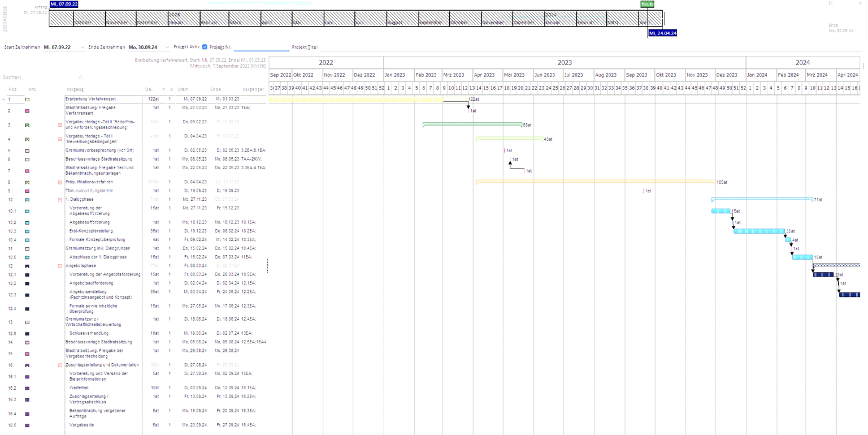868x435 pixels.
Task: Click the 2023 year header in the Gantt chart
Action: tap(565, 63)
